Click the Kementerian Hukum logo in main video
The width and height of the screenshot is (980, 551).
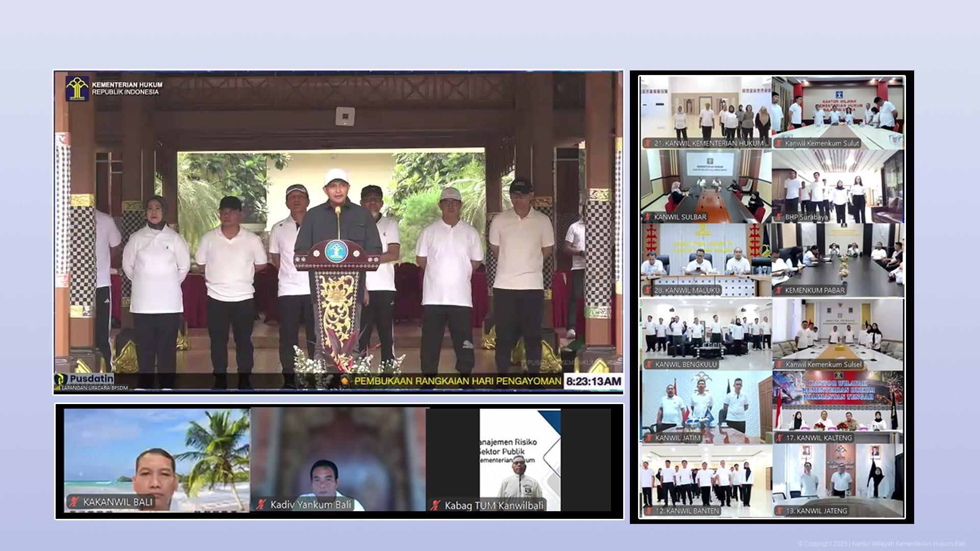tap(77, 88)
